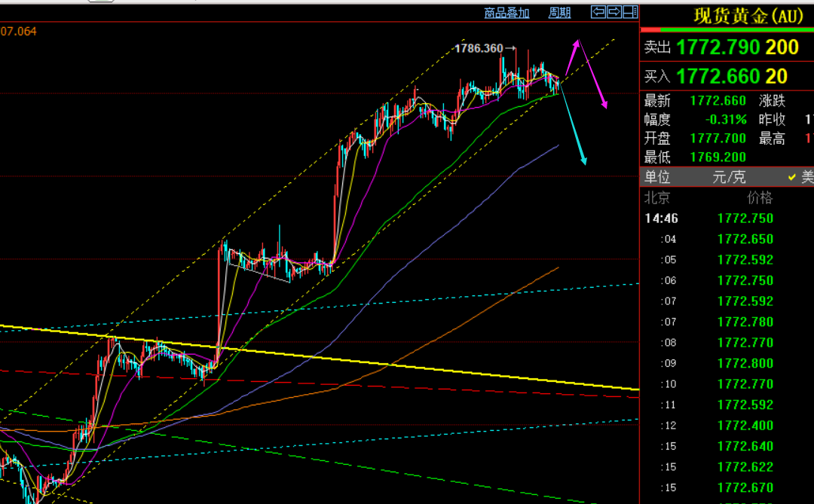Select the tick price 1772.400
The width and height of the screenshot is (814, 504).
(x=745, y=426)
